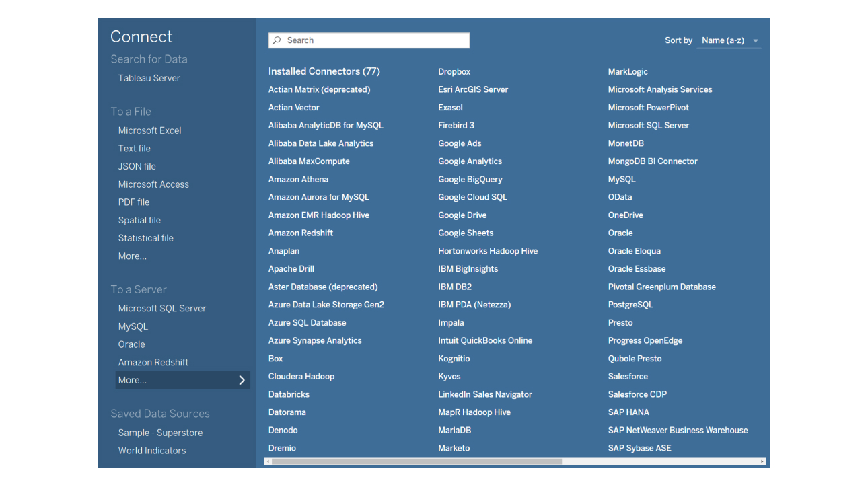Choose MongoDB BI Connector
The height and width of the screenshot is (485, 868).
click(x=653, y=161)
